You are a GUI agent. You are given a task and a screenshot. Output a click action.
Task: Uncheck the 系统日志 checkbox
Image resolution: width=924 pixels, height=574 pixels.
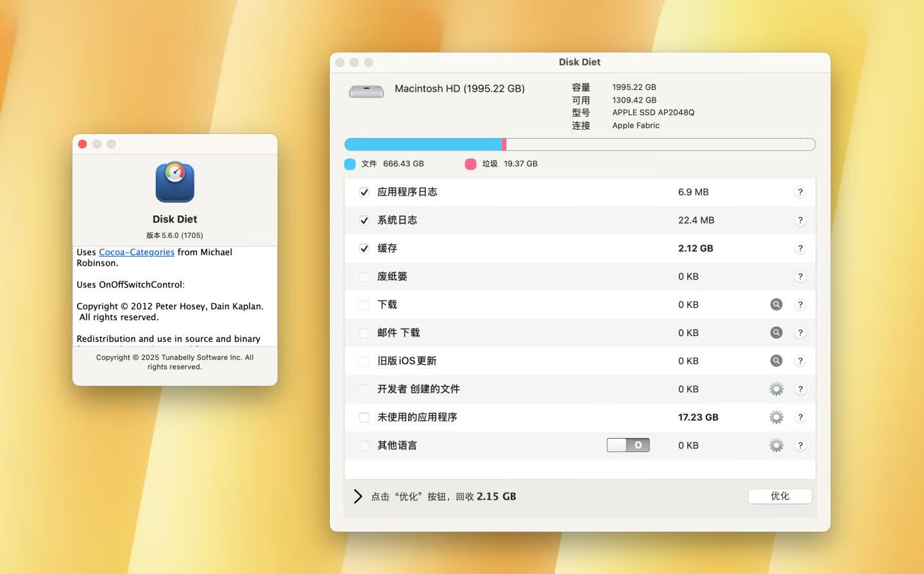[x=364, y=221]
